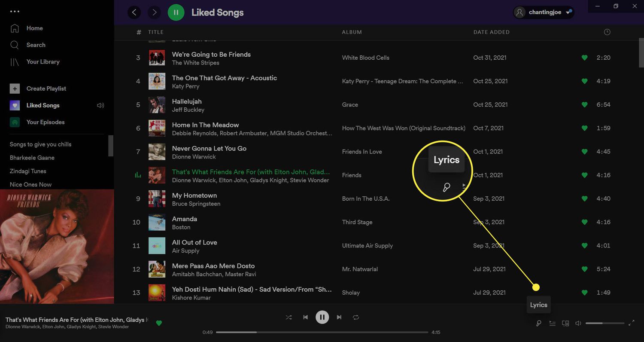Open Now Playing title in bottom bar
The height and width of the screenshot is (342, 644).
pyautogui.click(x=77, y=320)
